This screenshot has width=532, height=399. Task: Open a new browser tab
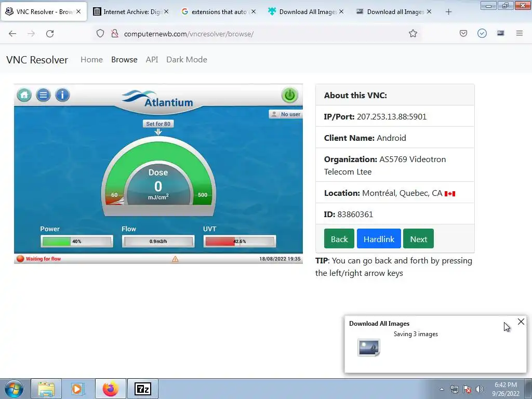tap(448, 12)
